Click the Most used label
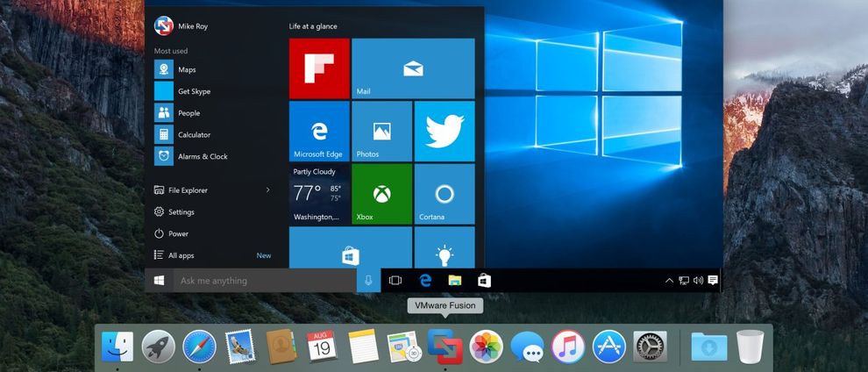The width and height of the screenshot is (868, 372). coord(170,51)
